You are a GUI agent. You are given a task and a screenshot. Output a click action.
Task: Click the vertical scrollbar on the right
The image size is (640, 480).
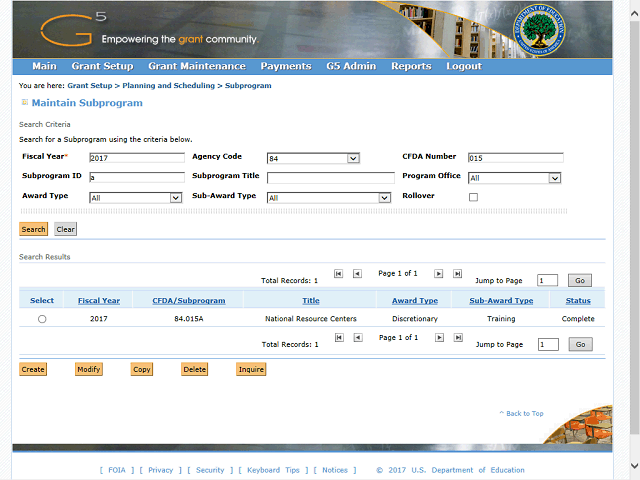click(x=633, y=240)
